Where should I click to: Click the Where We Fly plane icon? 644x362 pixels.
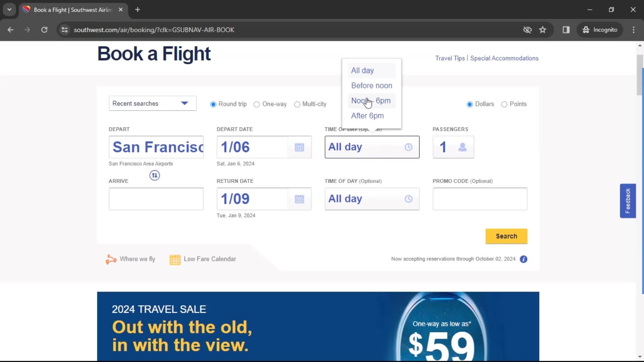tap(111, 259)
